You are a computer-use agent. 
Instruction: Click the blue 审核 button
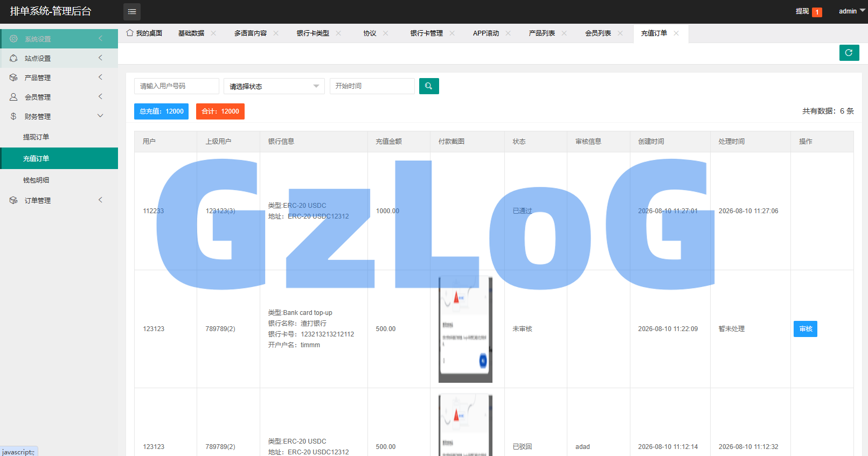pyautogui.click(x=805, y=329)
